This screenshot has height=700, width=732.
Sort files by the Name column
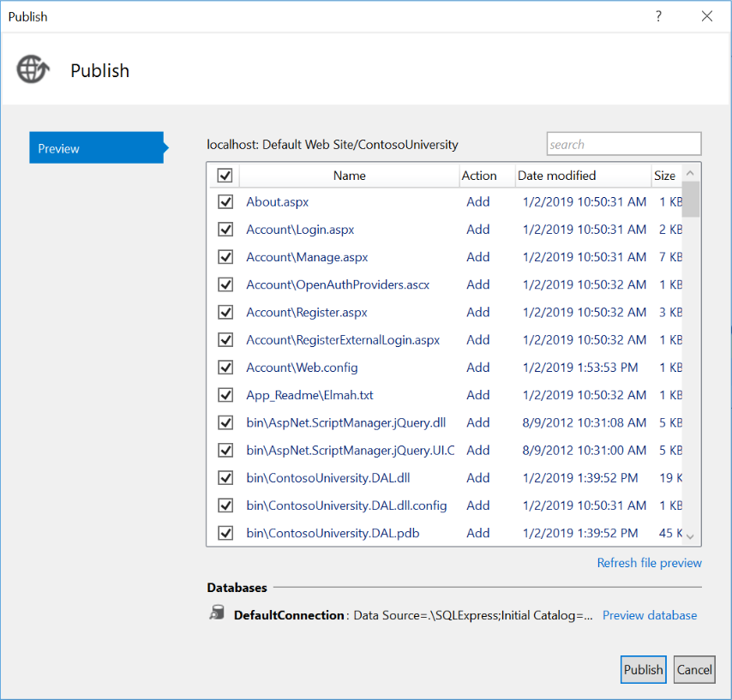click(348, 175)
